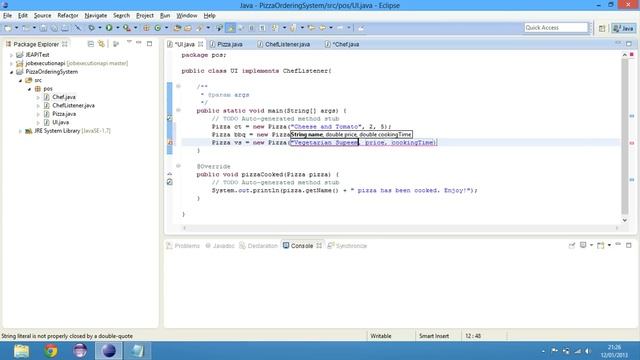Click Open Perspective icon beside Java button

pos(602,28)
